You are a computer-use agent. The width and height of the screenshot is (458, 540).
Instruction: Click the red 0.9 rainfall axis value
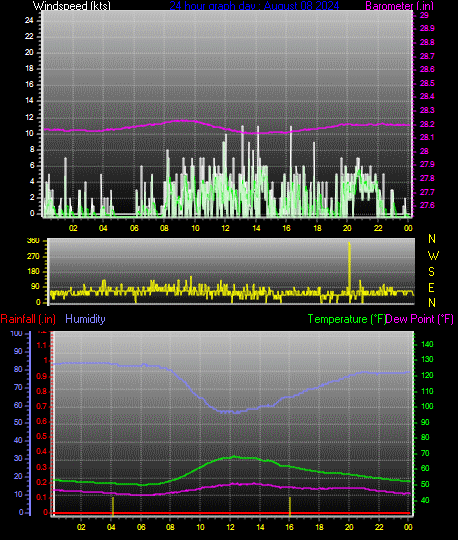tap(42, 376)
